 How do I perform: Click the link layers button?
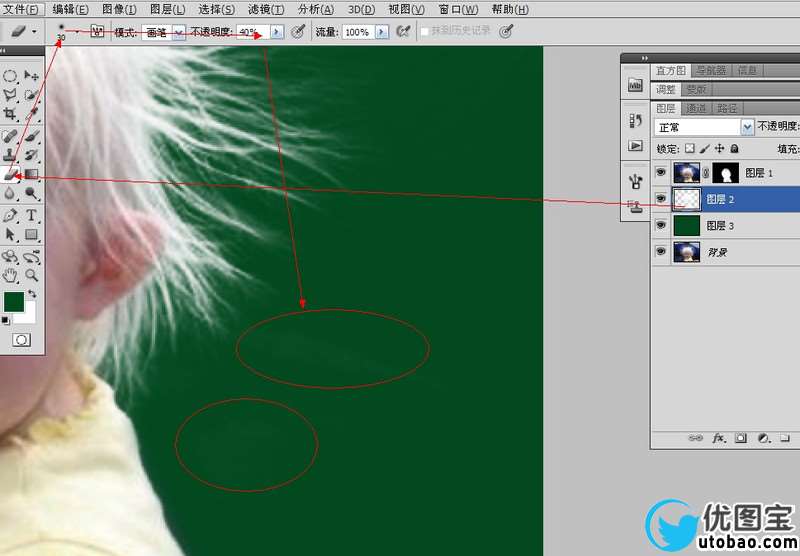695,438
